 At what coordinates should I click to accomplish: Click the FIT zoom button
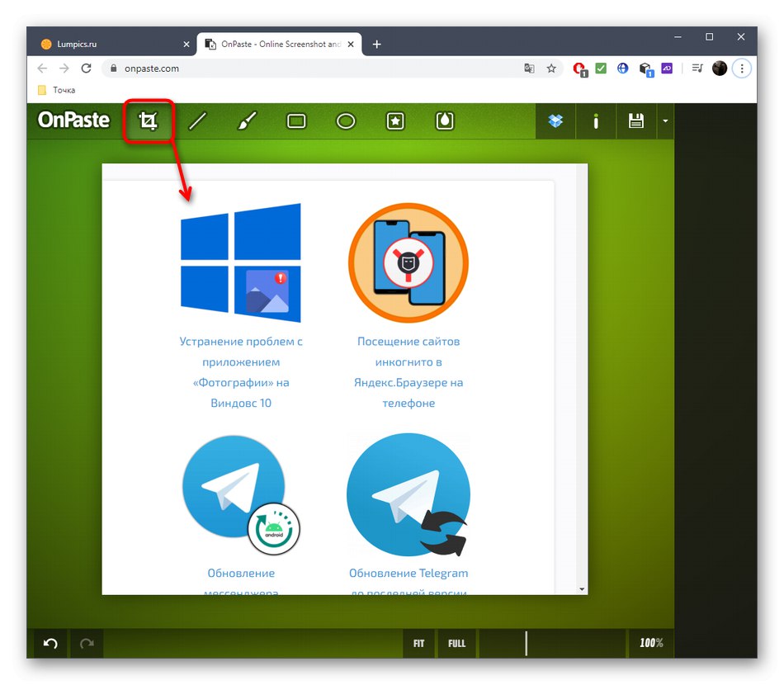(x=418, y=643)
